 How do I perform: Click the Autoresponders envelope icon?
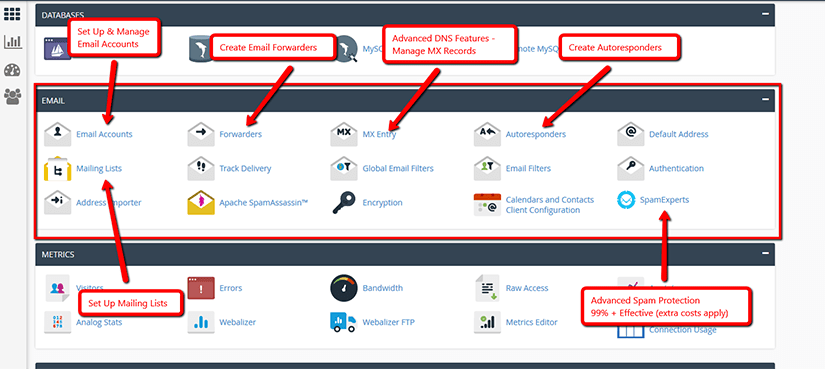pos(487,134)
